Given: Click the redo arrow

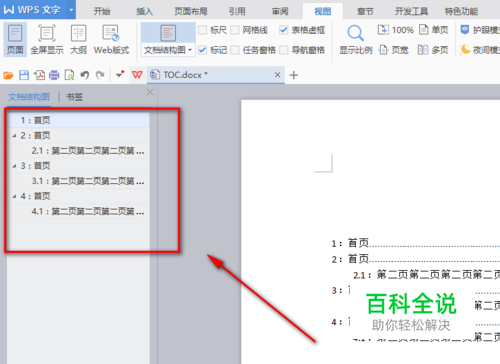Looking at the screenshot, I should [100, 75].
